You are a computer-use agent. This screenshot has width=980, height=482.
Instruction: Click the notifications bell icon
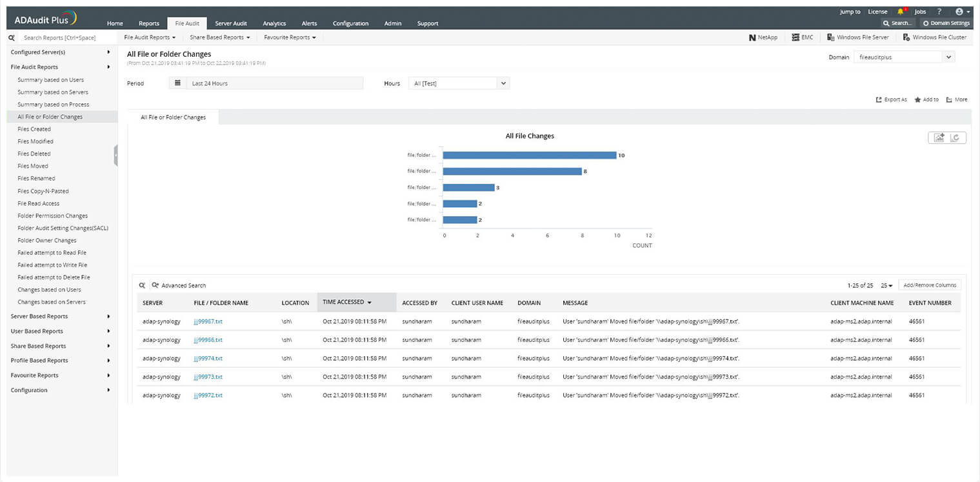(901, 11)
